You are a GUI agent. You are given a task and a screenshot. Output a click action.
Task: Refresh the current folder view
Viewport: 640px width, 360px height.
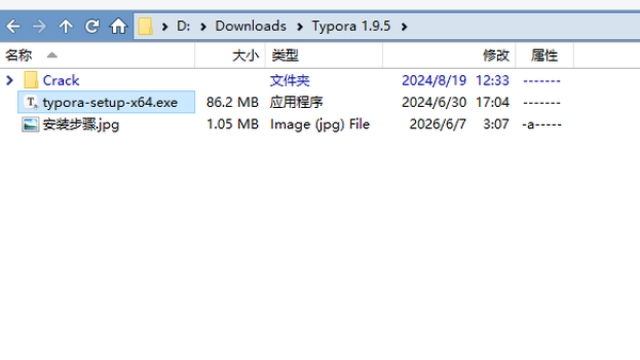(x=92, y=27)
